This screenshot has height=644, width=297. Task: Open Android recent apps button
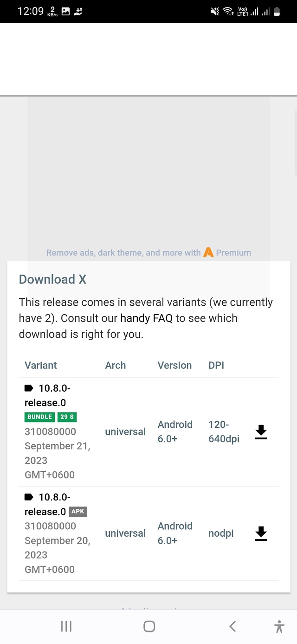66,626
